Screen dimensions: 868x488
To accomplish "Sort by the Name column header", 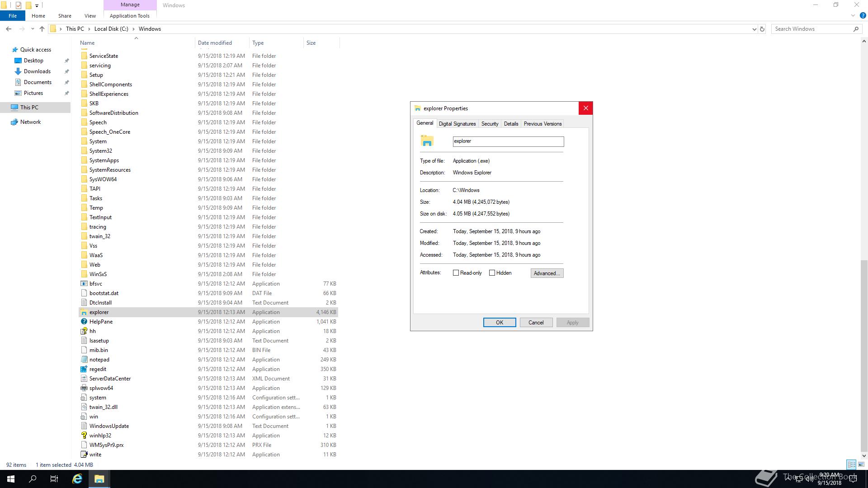I will [x=136, y=43].
